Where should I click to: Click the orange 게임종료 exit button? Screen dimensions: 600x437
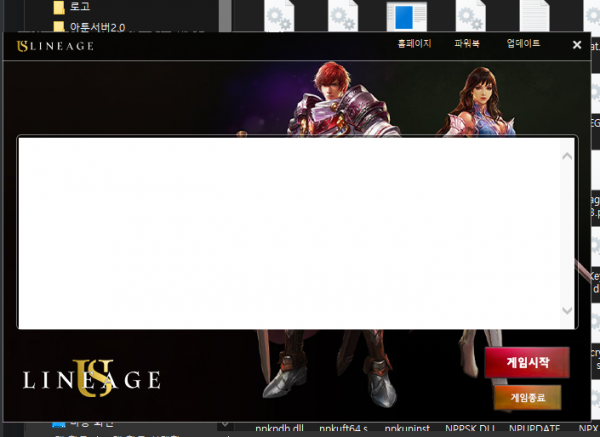pyautogui.click(x=527, y=398)
